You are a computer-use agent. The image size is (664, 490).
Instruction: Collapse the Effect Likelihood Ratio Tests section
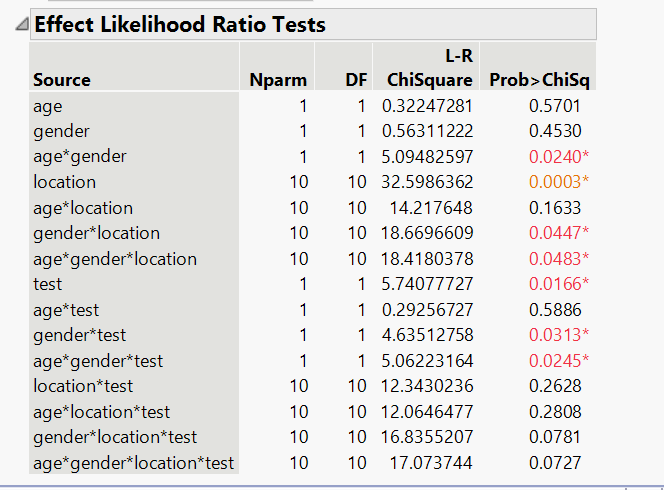pos(21,25)
